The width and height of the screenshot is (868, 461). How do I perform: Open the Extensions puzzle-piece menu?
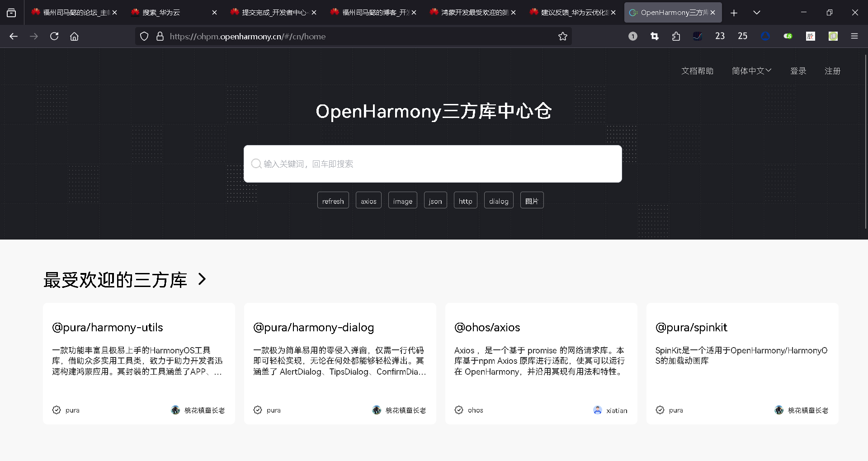[x=676, y=36]
